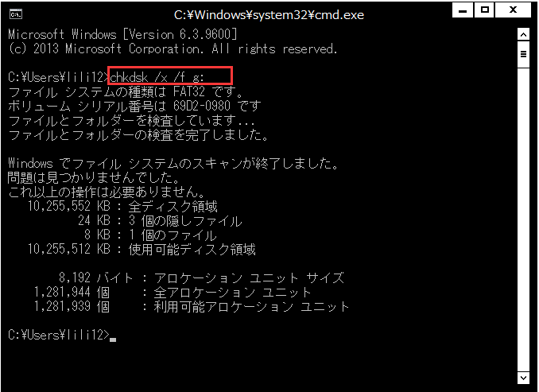The image size is (539, 392).
Task: Minimize the cmd.exe window
Action: [463, 10]
